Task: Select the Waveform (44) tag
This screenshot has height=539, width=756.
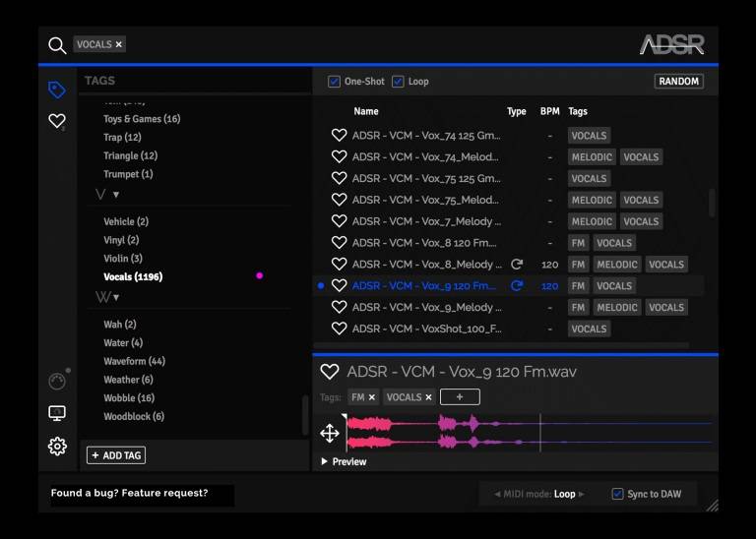Action: pyautogui.click(x=134, y=362)
